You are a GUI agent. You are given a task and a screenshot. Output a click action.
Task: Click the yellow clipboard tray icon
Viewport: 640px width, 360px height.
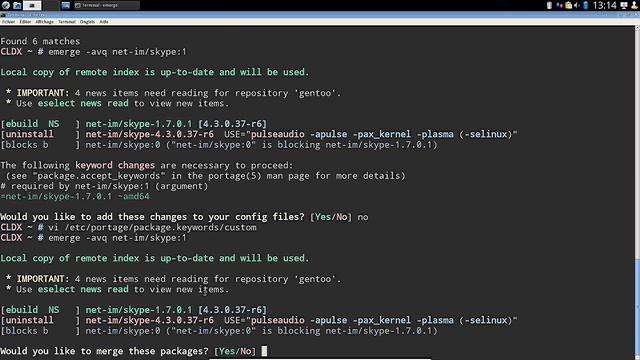click(x=568, y=5)
